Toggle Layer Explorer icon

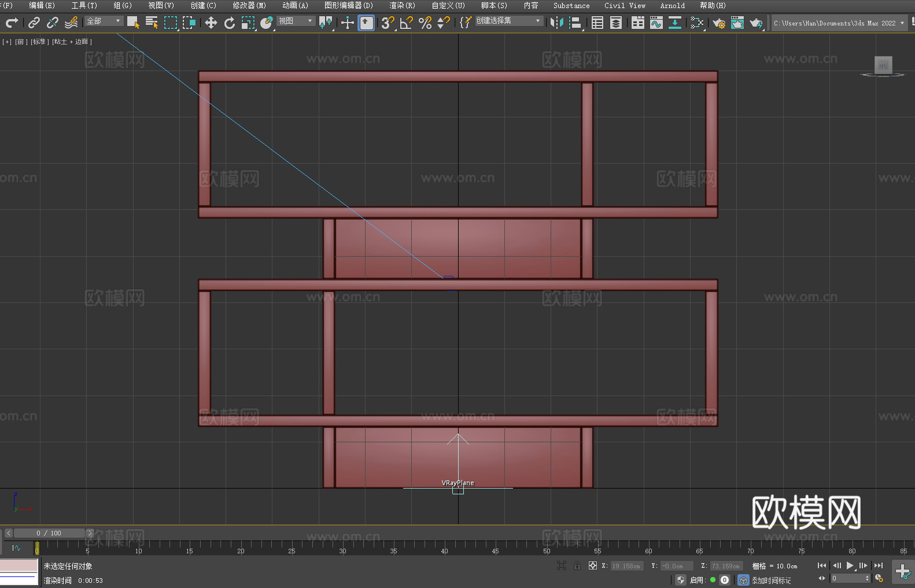pos(616,23)
